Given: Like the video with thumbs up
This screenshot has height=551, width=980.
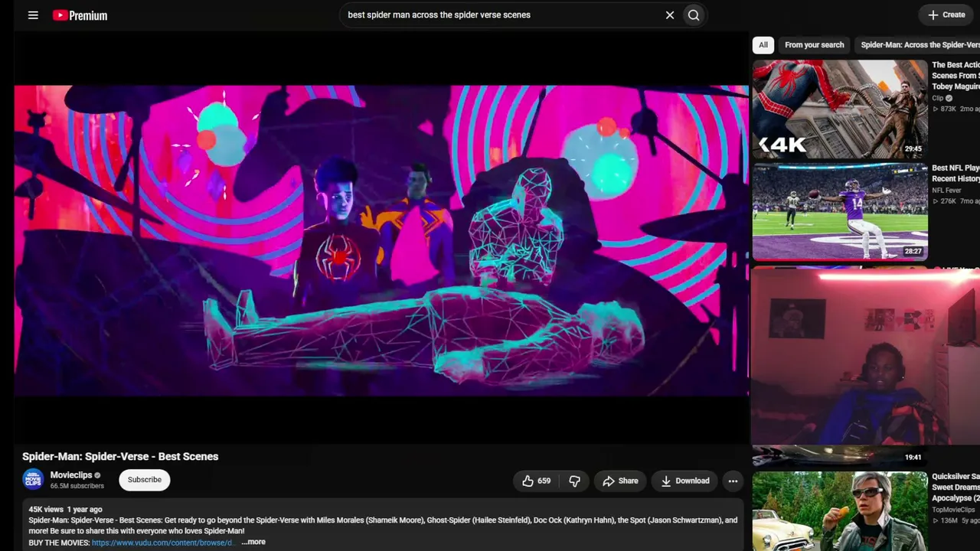Looking at the screenshot, I should coord(536,481).
